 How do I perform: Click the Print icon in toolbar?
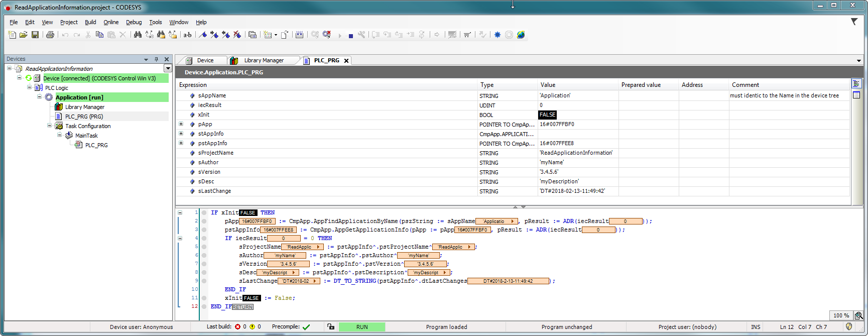50,35
